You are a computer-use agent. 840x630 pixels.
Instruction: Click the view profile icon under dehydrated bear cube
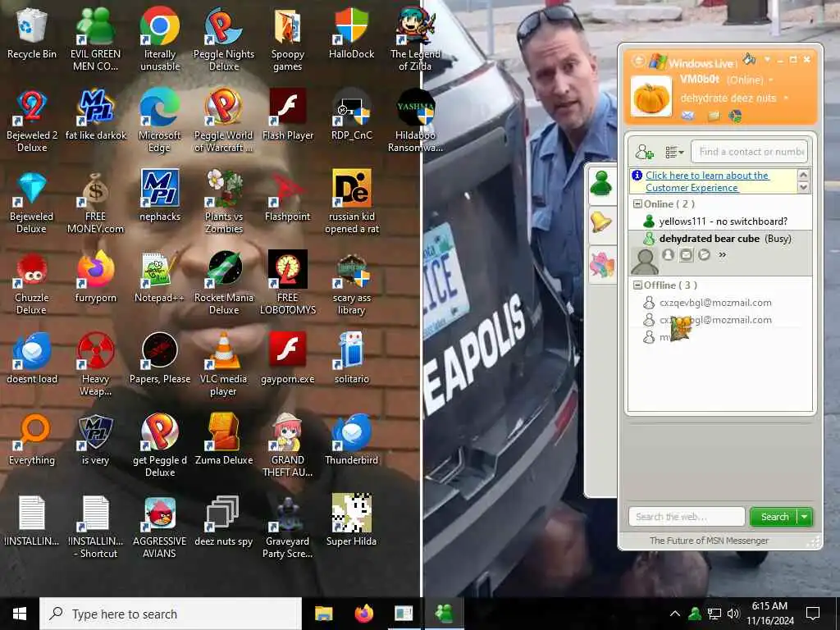click(668, 255)
